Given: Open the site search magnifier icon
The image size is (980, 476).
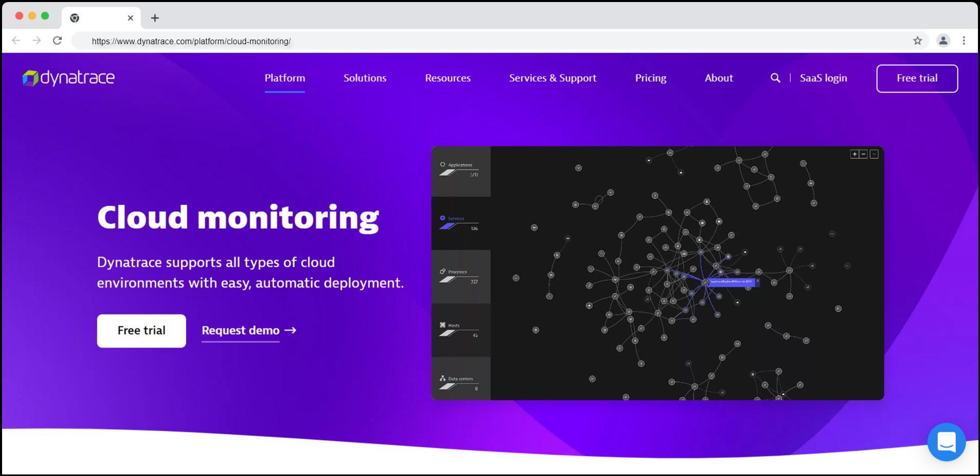Looking at the screenshot, I should (x=775, y=78).
